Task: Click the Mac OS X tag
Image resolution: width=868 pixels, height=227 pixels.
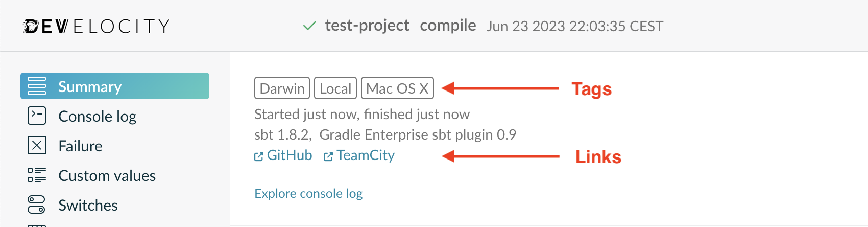Action: [397, 88]
